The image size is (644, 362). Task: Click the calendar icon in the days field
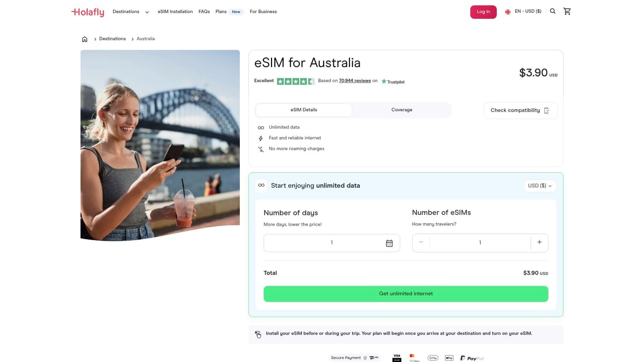click(389, 242)
